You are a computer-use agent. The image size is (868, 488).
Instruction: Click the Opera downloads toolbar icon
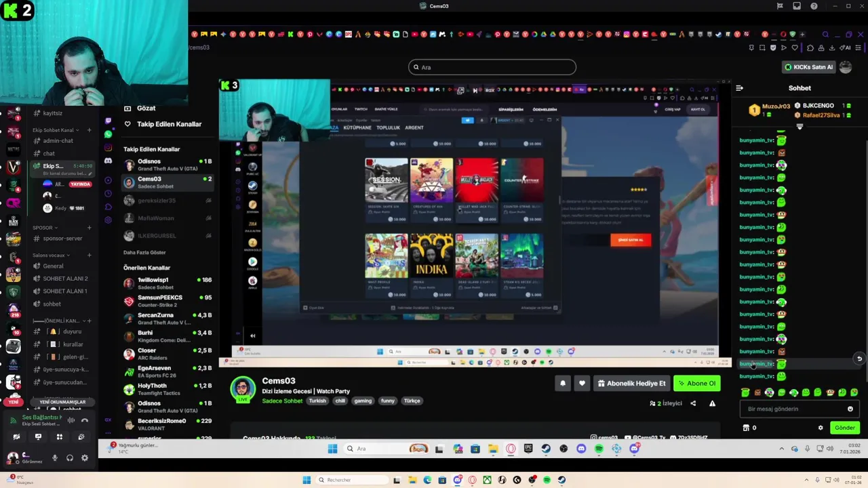[x=833, y=48]
